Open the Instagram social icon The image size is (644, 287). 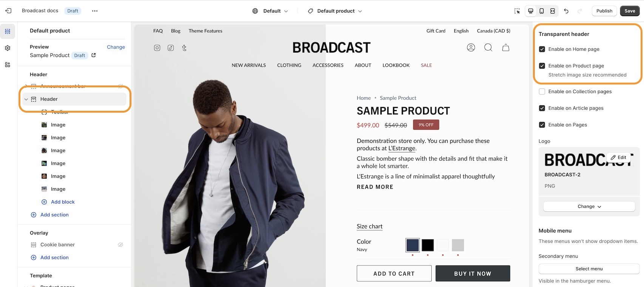(x=157, y=48)
